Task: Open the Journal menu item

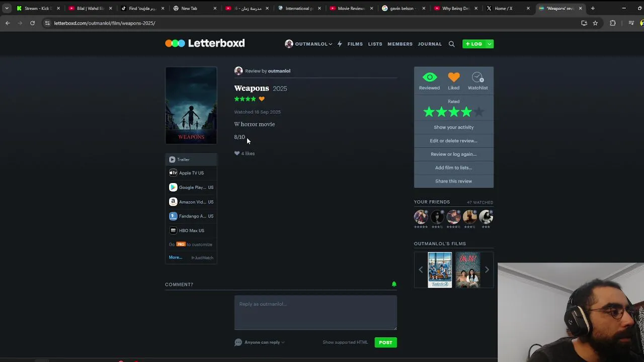Action: click(430, 44)
